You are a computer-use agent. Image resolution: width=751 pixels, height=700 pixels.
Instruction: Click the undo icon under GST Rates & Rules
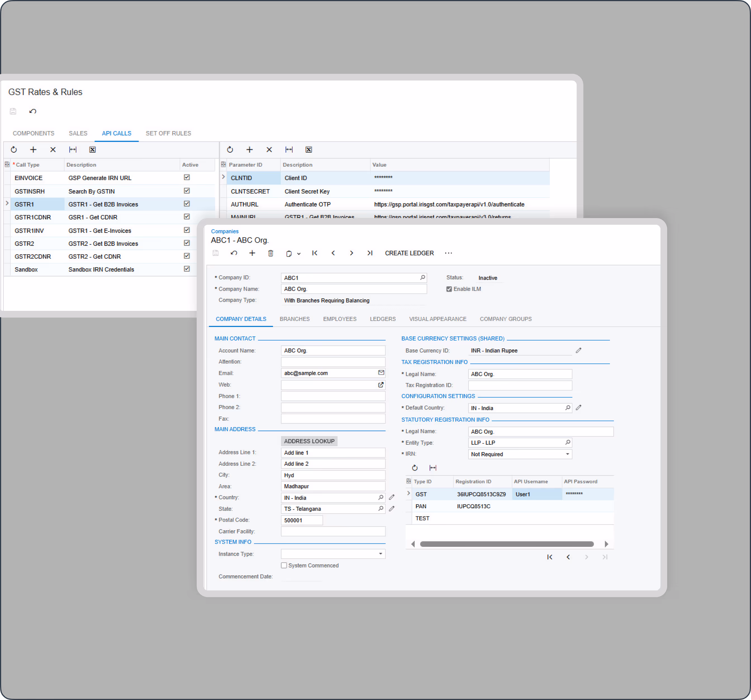(33, 111)
